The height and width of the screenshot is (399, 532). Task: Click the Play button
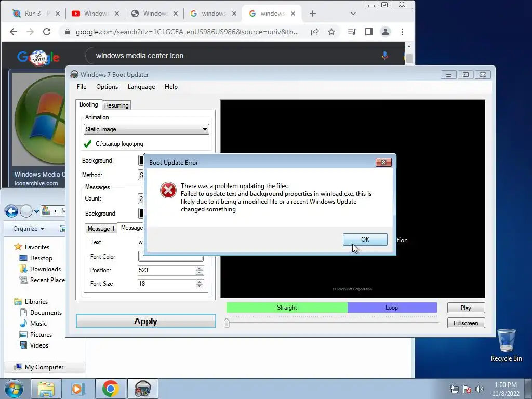[466, 308]
